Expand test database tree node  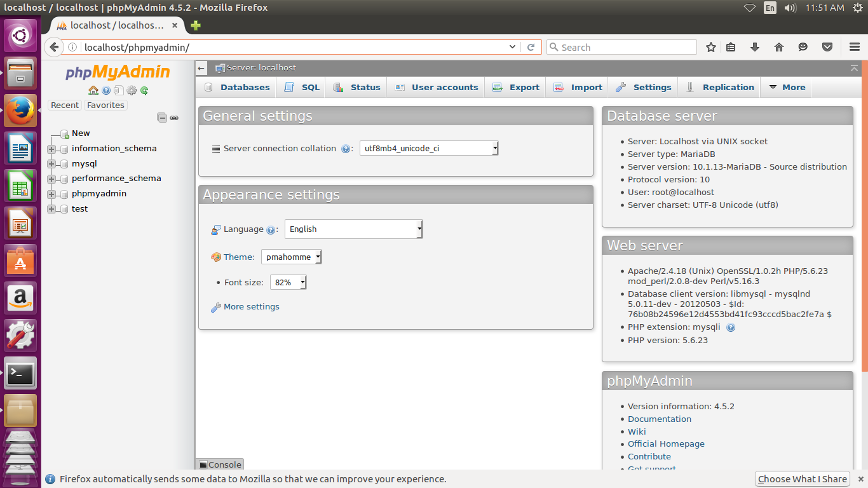51,209
